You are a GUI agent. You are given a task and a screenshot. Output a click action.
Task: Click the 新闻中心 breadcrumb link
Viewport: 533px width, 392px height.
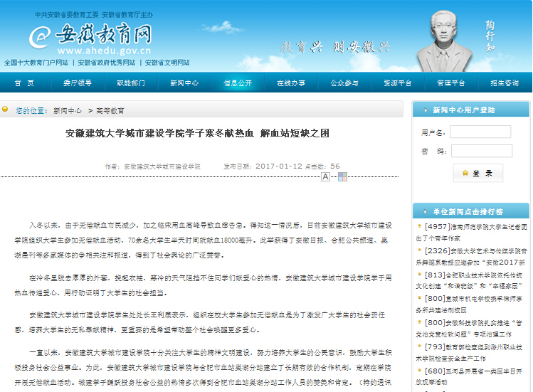pyautogui.click(x=67, y=111)
